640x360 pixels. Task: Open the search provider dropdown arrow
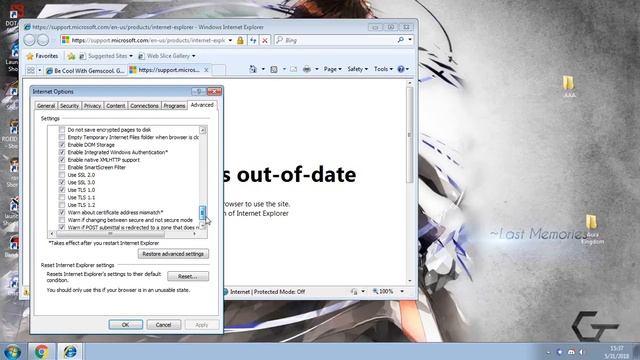click(x=410, y=40)
